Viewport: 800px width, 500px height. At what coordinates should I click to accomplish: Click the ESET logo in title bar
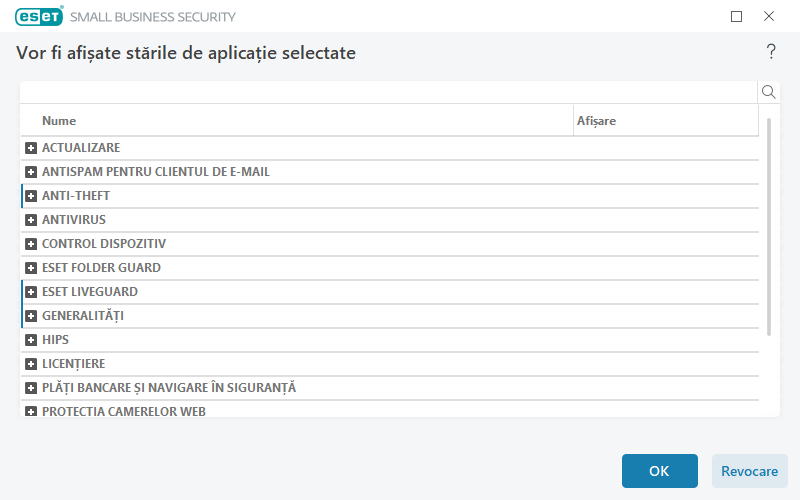(39, 16)
